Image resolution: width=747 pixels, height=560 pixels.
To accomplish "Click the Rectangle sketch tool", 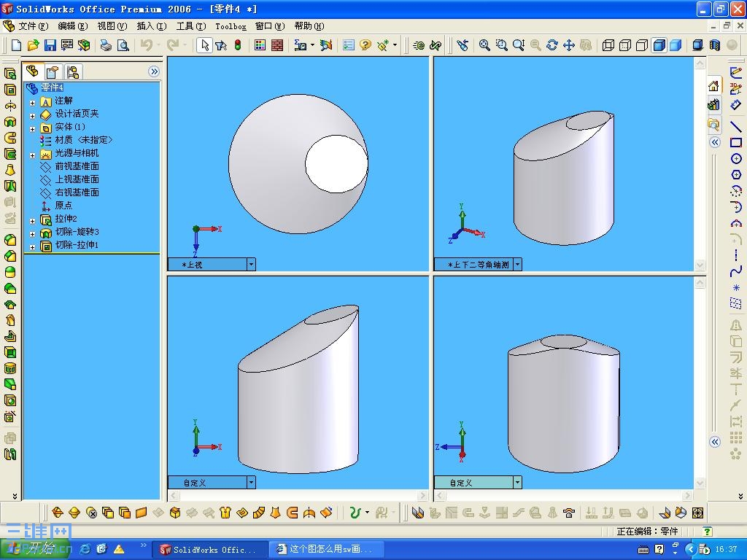I will [736, 142].
